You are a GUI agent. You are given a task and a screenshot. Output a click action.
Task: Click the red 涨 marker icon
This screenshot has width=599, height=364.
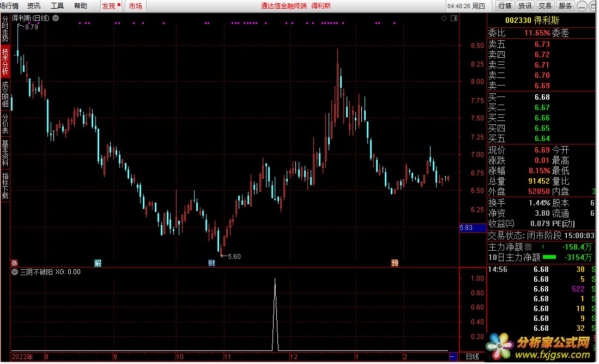[x=15, y=263]
